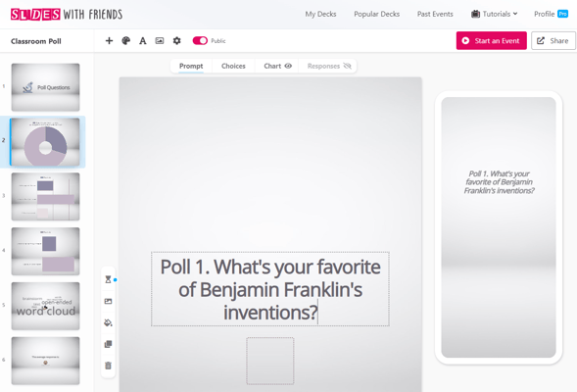The width and height of the screenshot is (577, 392).
Task: Open the background image toolbar icon
Action: [x=160, y=41]
